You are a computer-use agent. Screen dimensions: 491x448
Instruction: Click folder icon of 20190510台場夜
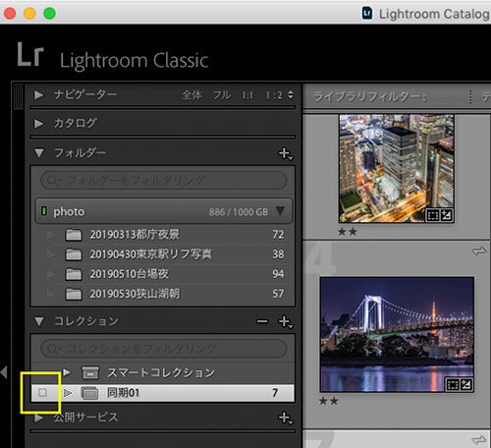click(74, 274)
